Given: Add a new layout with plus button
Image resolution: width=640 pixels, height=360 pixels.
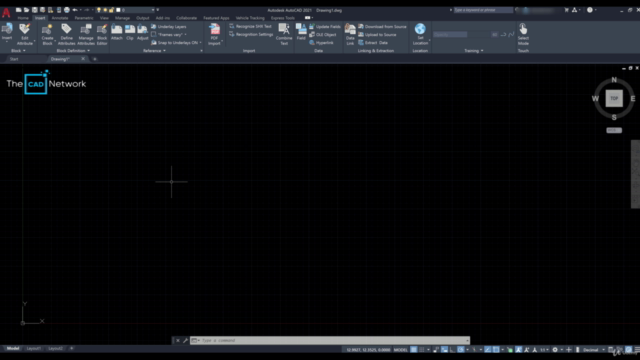Looking at the screenshot, I should click(71, 349).
